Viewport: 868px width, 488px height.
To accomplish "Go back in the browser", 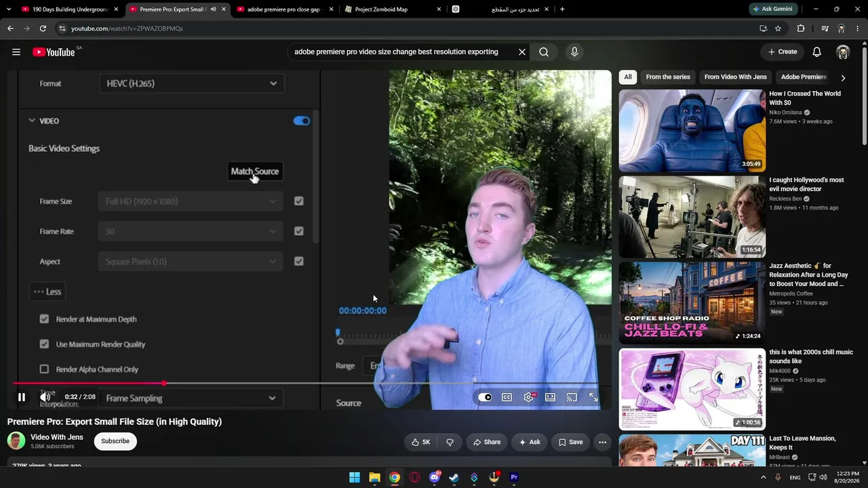I will 10,28.
